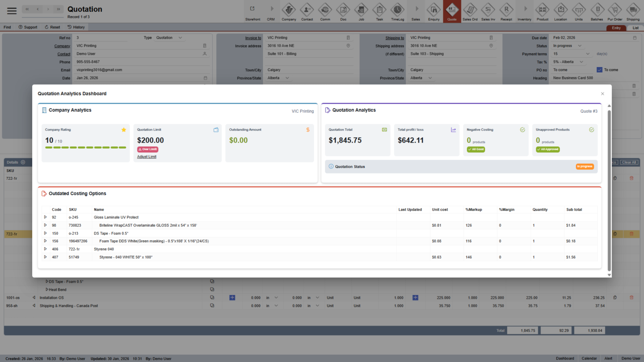Open the Contact module icon
The height and width of the screenshot is (362, 644).
pos(307,10)
